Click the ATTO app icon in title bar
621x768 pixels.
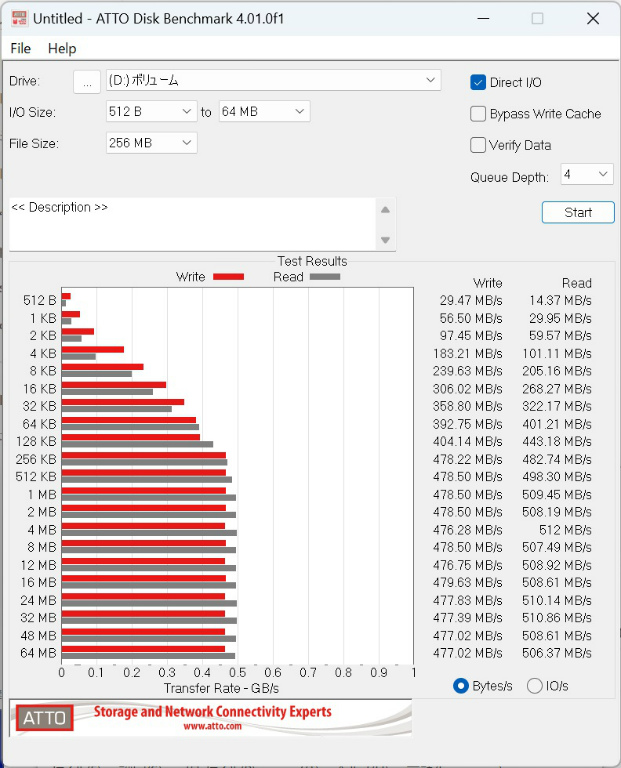click(x=19, y=19)
